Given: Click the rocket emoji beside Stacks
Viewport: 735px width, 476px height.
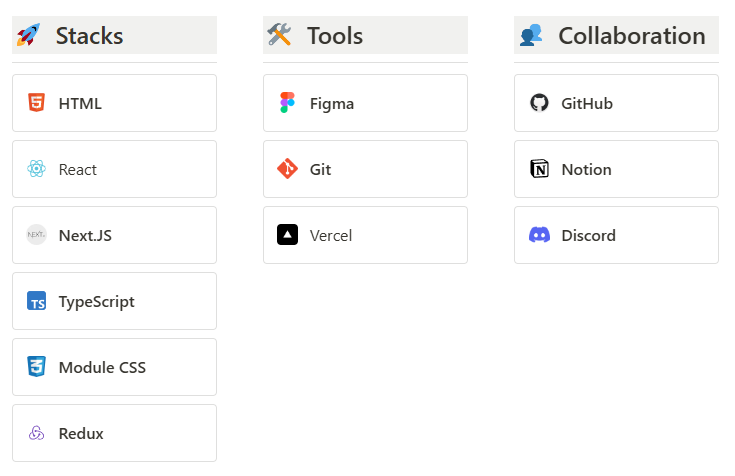Looking at the screenshot, I should [29, 36].
